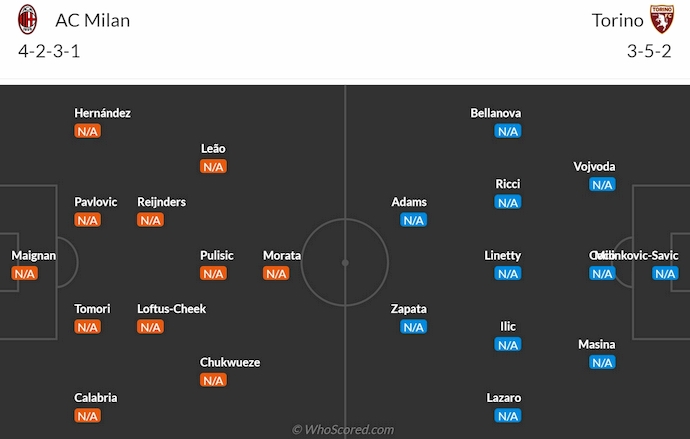Click Bellanova's blue N/A rating badge
The image size is (690, 439).
click(x=508, y=131)
